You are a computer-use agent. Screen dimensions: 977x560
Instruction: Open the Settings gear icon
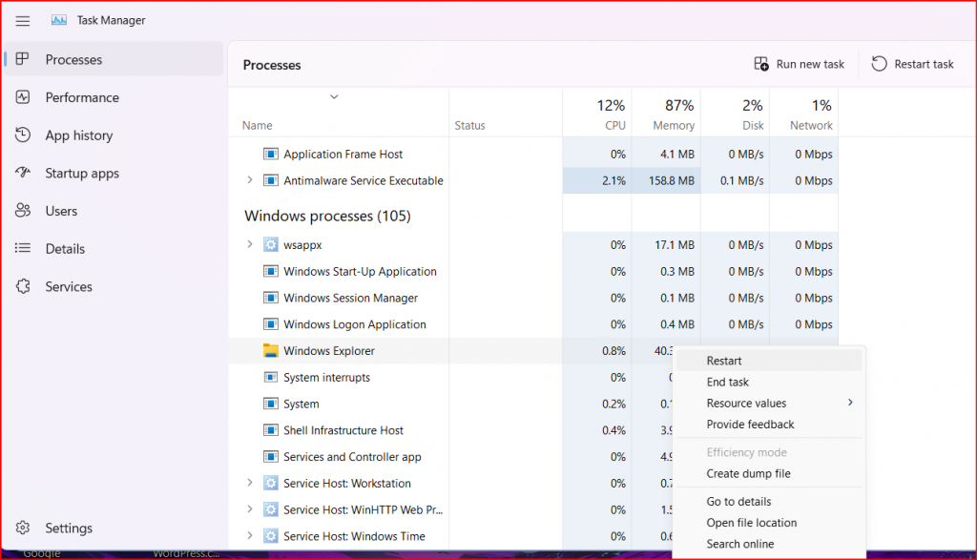click(x=23, y=528)
